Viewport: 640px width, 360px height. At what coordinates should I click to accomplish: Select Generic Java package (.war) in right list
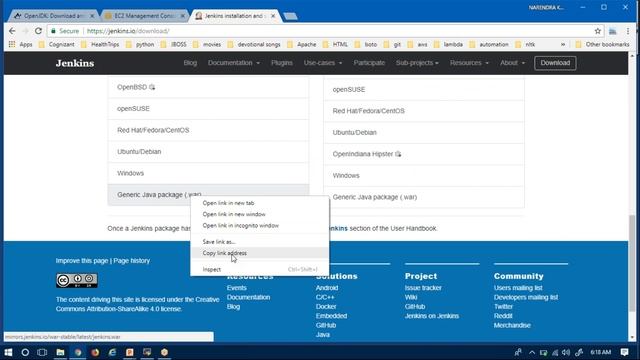[x=424, y=197]
